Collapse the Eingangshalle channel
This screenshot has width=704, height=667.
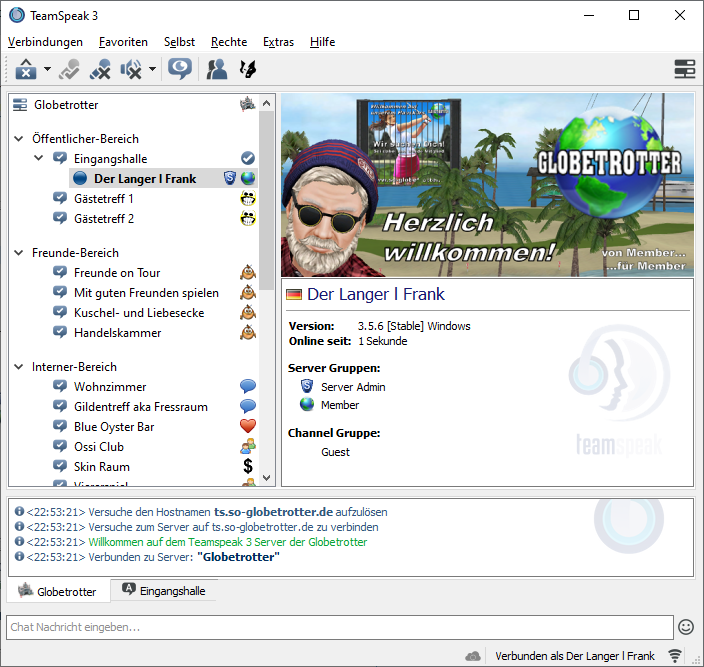coord(39,158)
